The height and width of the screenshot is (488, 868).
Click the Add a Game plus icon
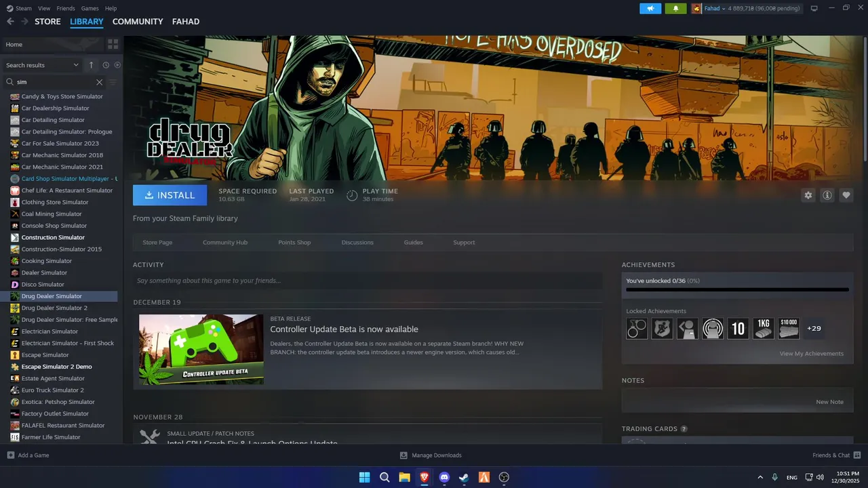tap(10, 455)
